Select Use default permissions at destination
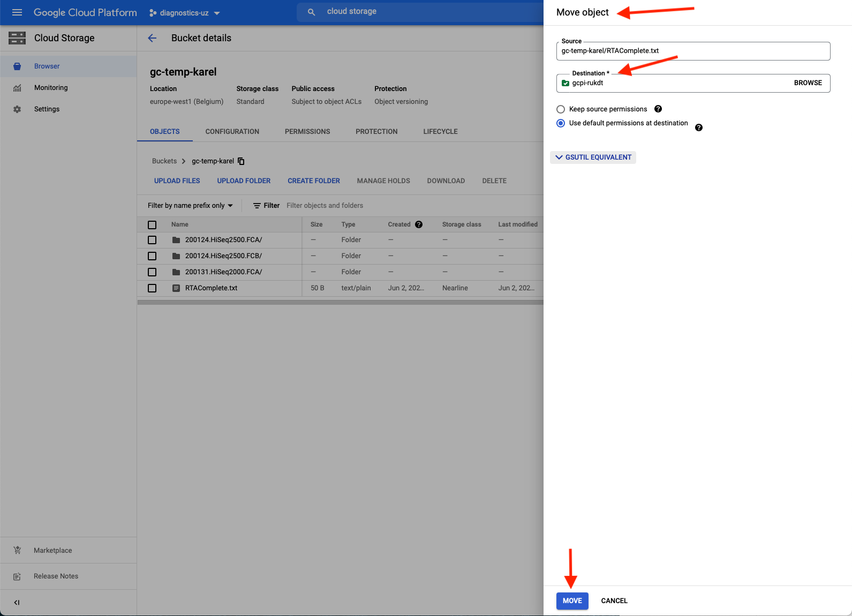The image size is (852, 616). 561,123
